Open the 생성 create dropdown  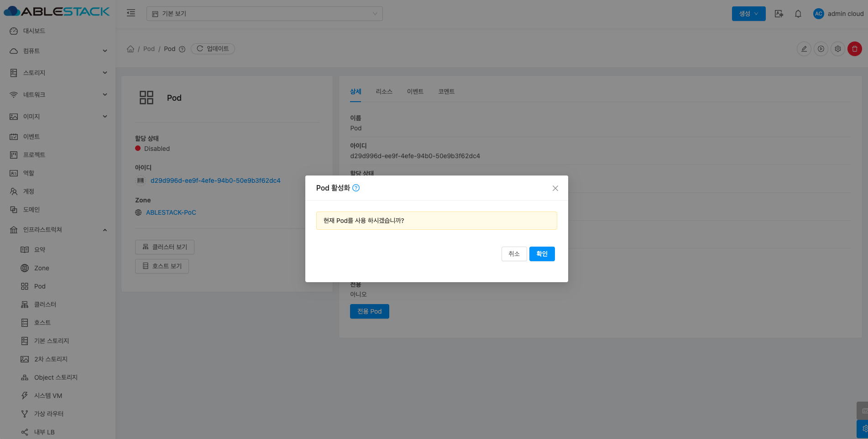(748, 14)
